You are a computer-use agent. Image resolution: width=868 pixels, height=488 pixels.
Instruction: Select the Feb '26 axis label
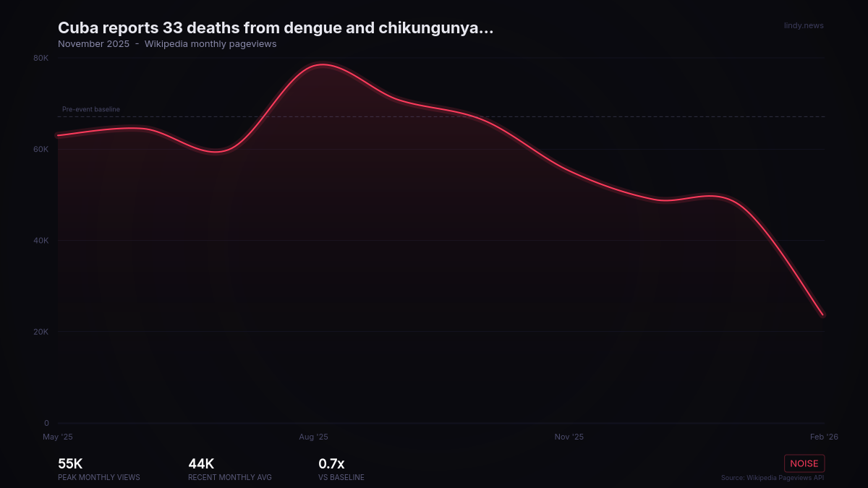point(824,437)
